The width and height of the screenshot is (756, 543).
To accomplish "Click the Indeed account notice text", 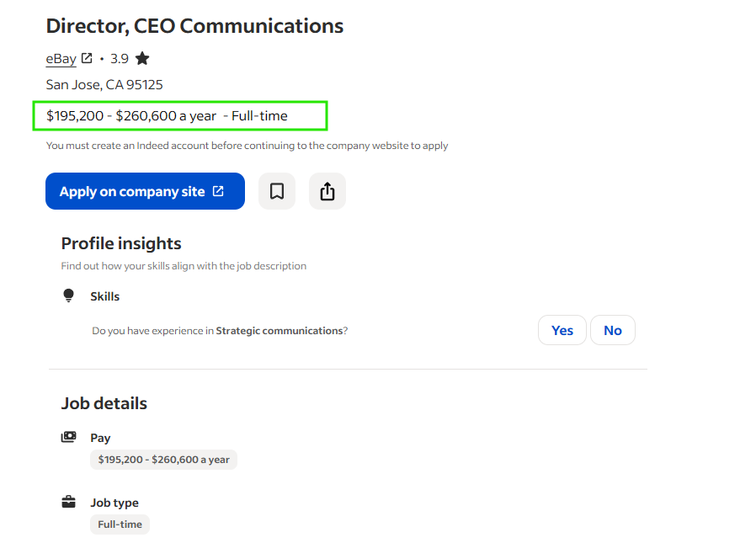I will tap(247, 146).
